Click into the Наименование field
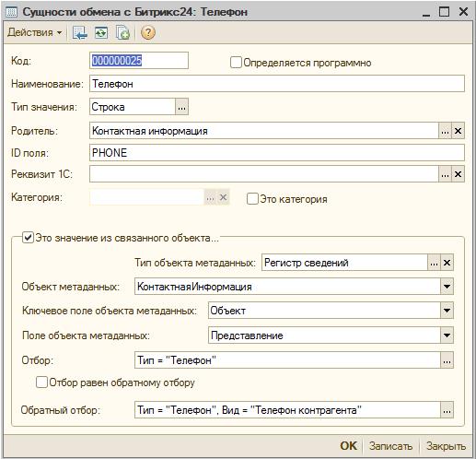The width and height of the screenshot is (476, 459). [277, 84]
